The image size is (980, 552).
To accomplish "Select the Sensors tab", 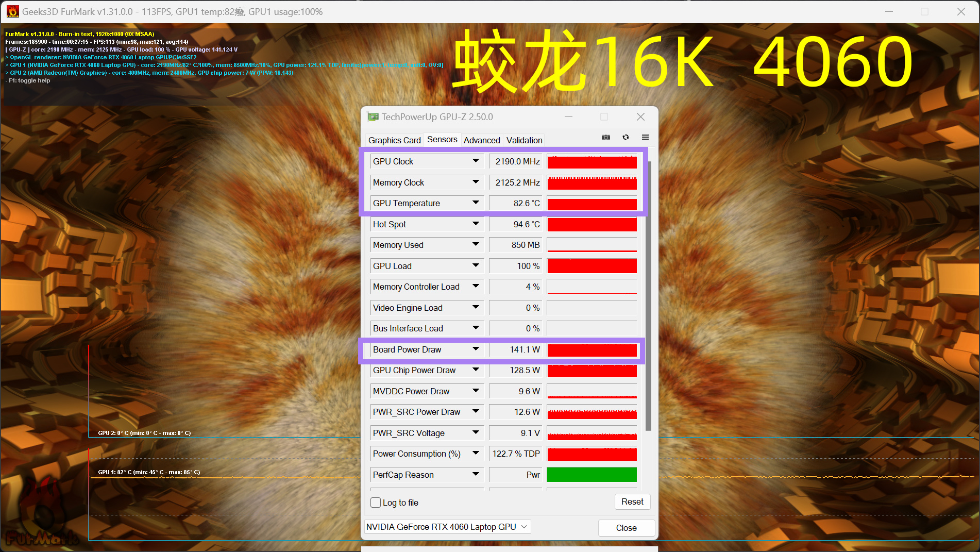I will (442, 140).
